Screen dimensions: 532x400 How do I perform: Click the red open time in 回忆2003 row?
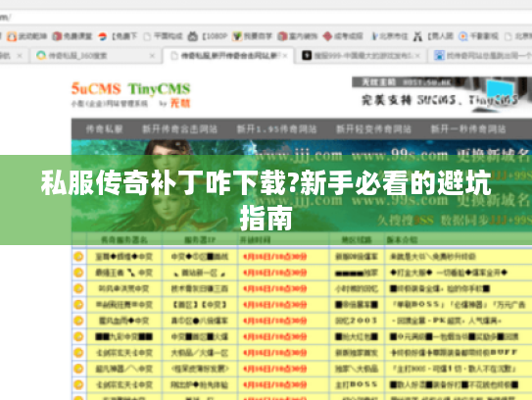(x=275, y=321)
